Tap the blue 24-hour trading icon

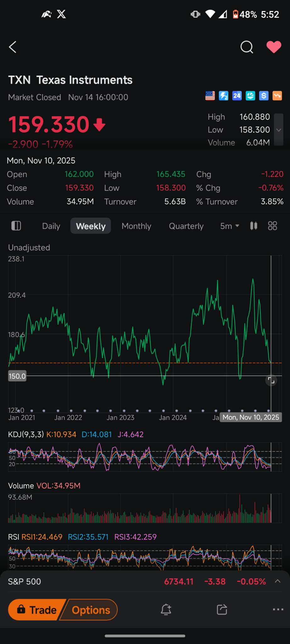[237, 96]
